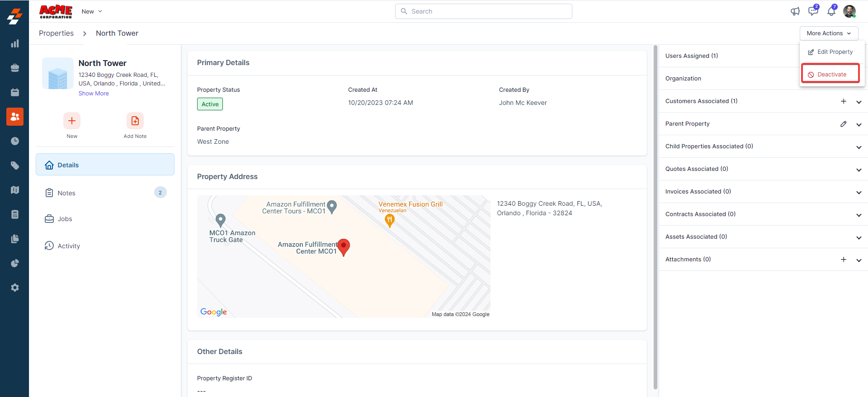
Task: Open the notifications bell
Action: (831, 11)
